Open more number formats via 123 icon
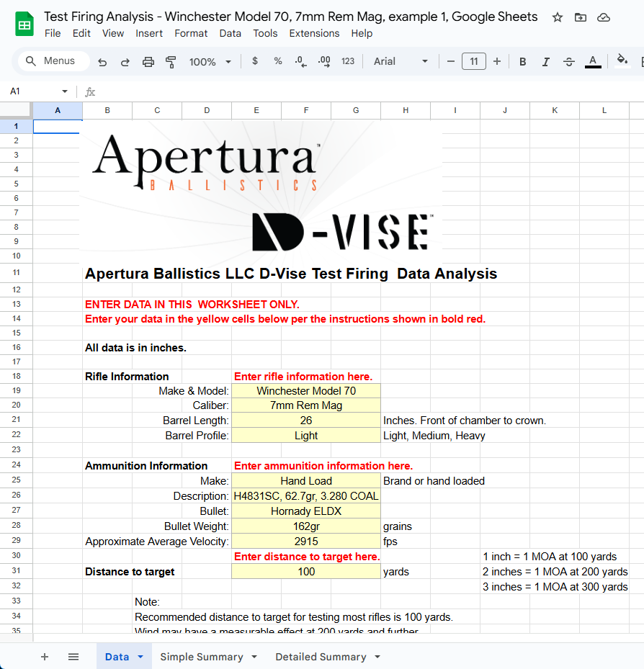 coord(348,61)
